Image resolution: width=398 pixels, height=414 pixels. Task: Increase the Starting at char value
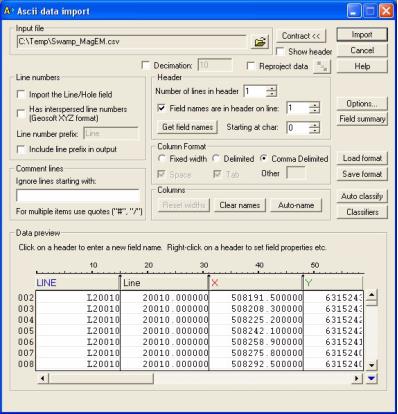(x=314, y=125)
